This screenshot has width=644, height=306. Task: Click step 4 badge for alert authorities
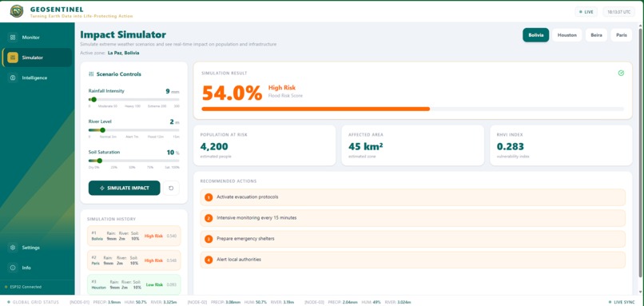click(209, 260)
